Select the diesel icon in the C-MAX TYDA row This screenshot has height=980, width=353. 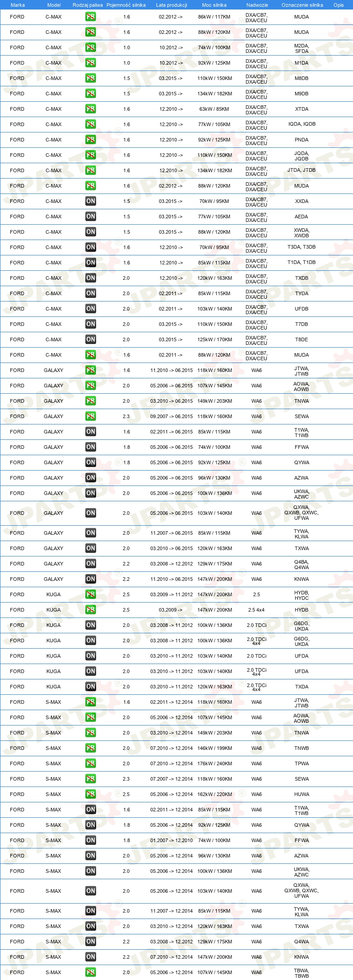pos(91,293)
